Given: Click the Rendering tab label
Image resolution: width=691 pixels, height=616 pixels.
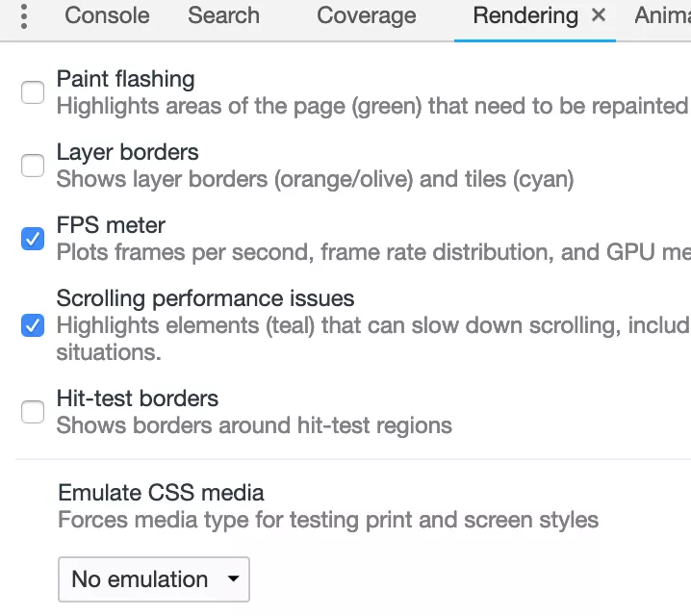Looking at the screenshot, I should tap(525, 15).
